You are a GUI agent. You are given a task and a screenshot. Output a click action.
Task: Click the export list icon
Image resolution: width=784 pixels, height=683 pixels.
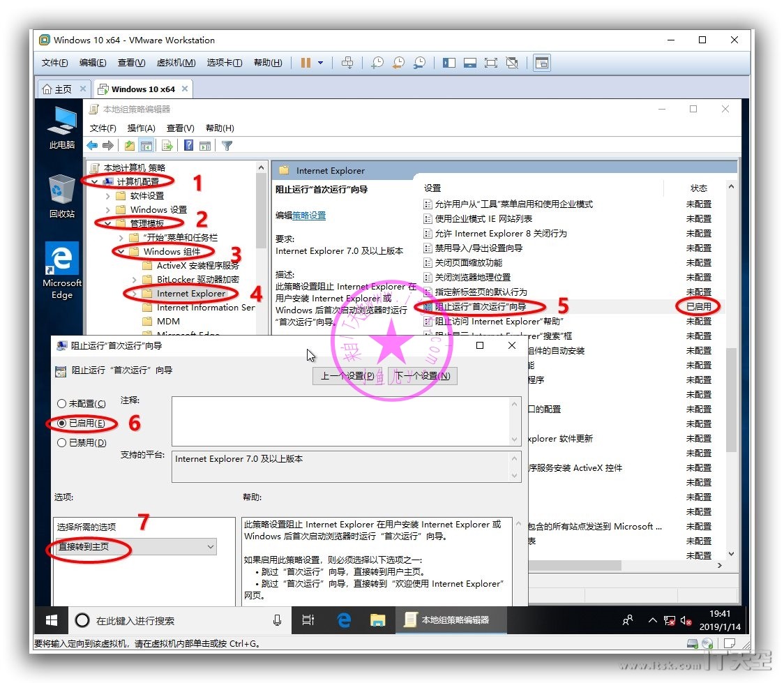click(167, 146)
